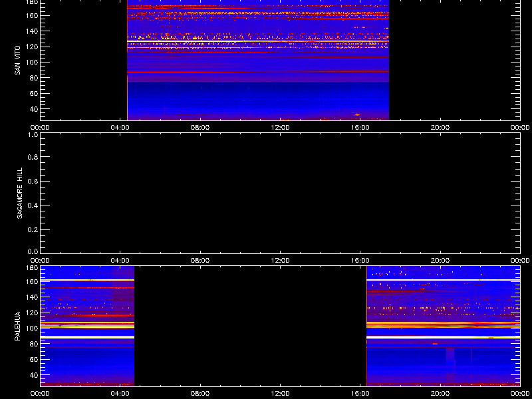The image size is (532, 399).
Task: Click the 1.0 label on Sagamore Hill axis
Action: point(33,135)
